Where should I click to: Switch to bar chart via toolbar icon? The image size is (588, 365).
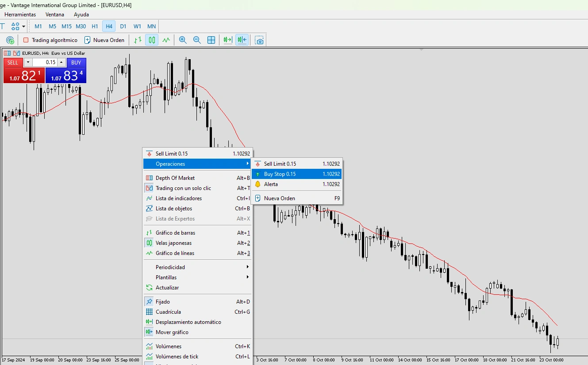pos(138,40)
